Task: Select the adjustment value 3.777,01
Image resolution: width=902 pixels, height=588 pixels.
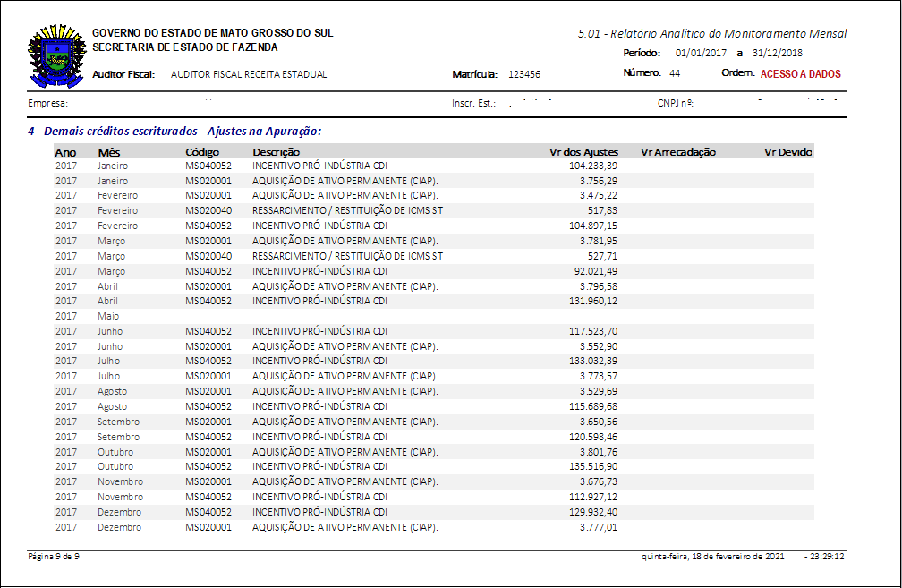Action: [598, 527]
